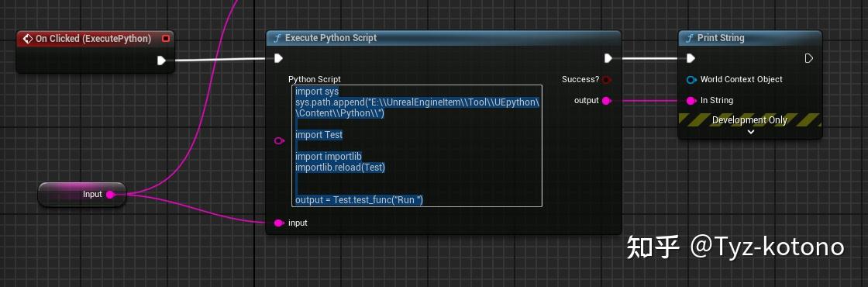Select the Execute Python Script node header

pyautogui.click(x=443, y=38)
